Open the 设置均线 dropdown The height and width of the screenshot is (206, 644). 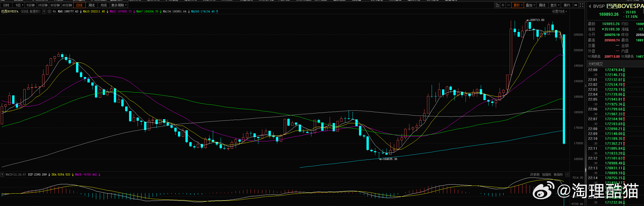pyautogui.click(x=559, y=11)
